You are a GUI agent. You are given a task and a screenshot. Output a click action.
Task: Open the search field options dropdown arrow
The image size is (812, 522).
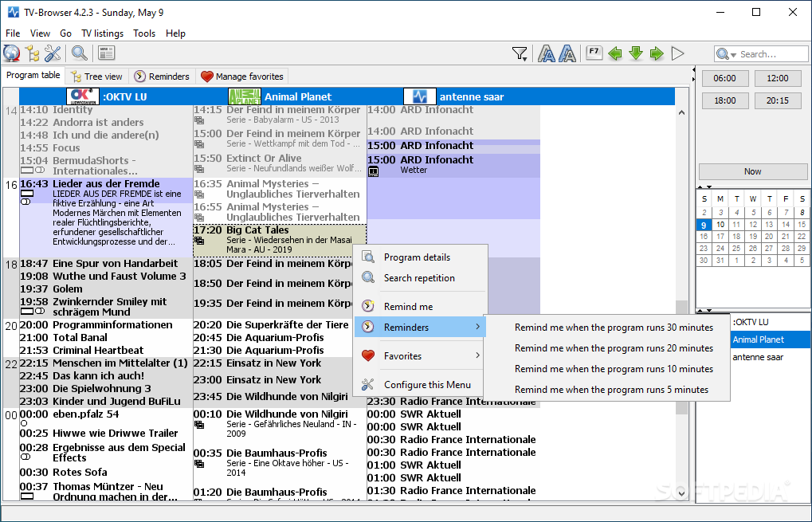point(734,56)
